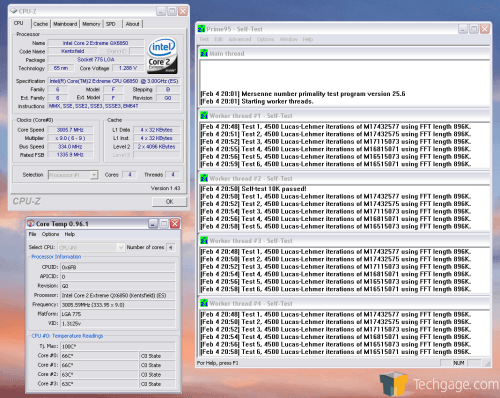Minimize the Core Temp window
The width and height of the screenshot is (500, 398).
(x=153, y=224)
